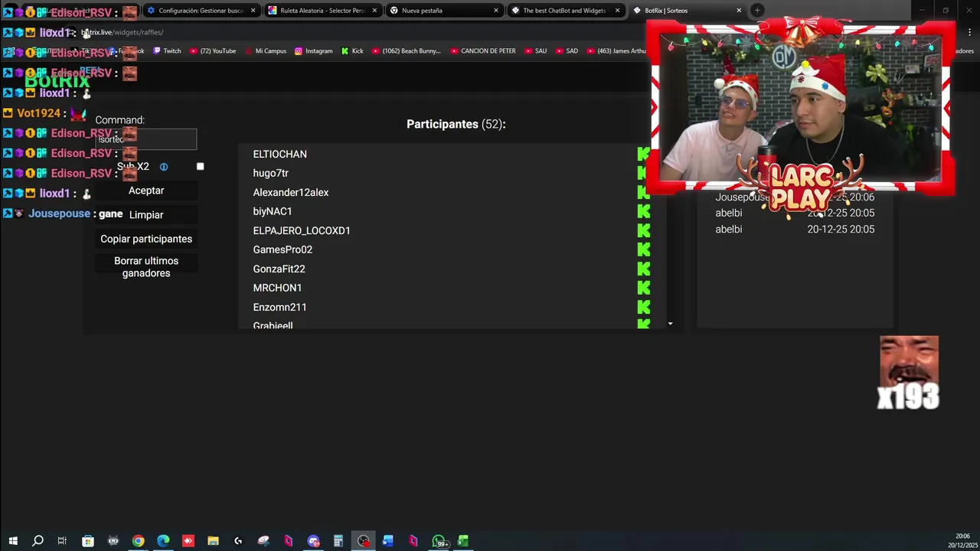
Task: Select participant MRCHON1
Action: pos(277,288)
